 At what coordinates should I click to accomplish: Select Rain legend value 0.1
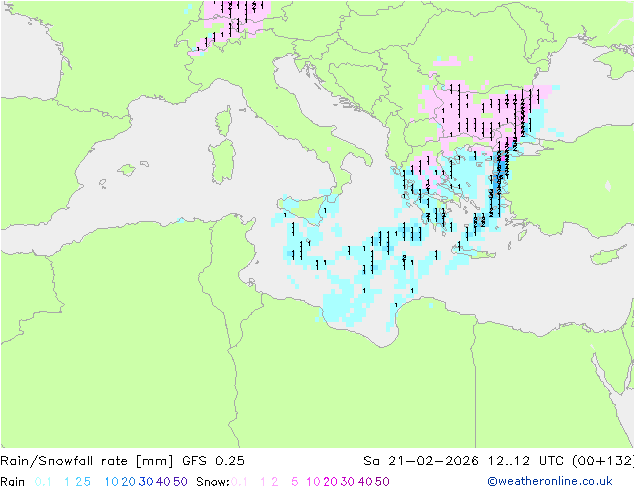coord(43,482)
